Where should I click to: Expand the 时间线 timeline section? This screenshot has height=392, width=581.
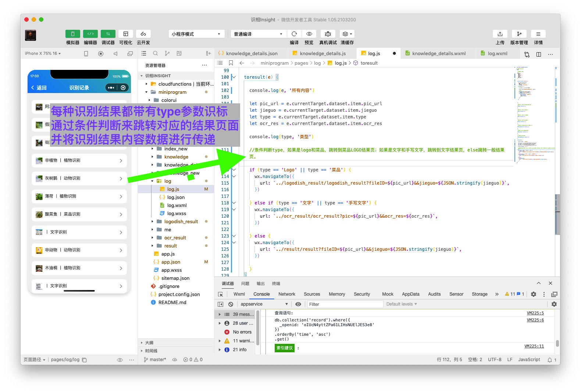click(176, 351)
